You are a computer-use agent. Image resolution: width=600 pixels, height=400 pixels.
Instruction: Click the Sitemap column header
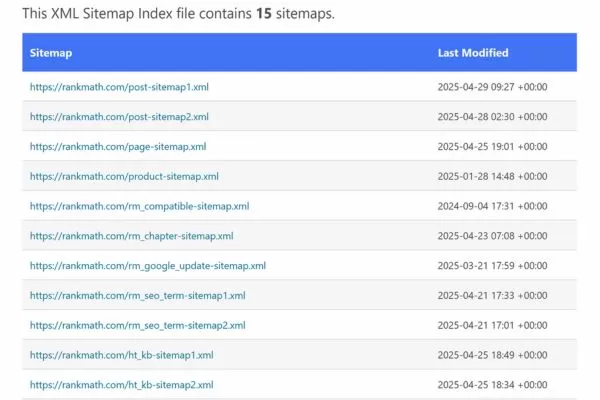[x=51, y=53]
